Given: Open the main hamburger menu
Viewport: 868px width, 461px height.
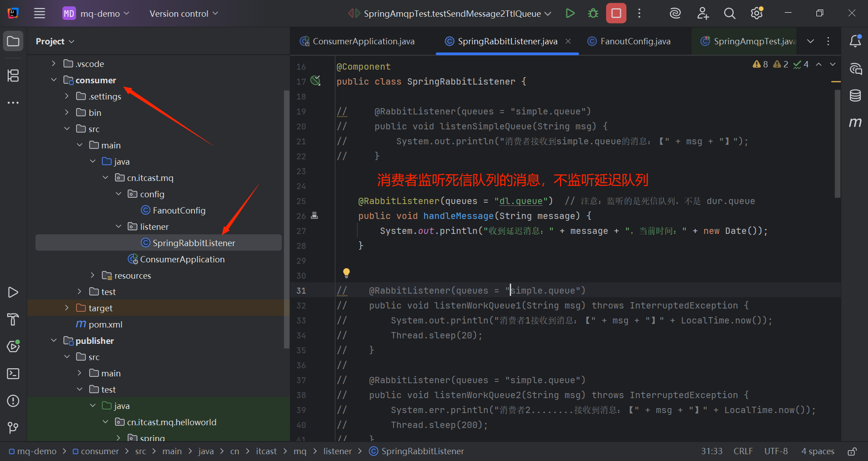Looking at the screenshot, I should [x=40, y=14].
